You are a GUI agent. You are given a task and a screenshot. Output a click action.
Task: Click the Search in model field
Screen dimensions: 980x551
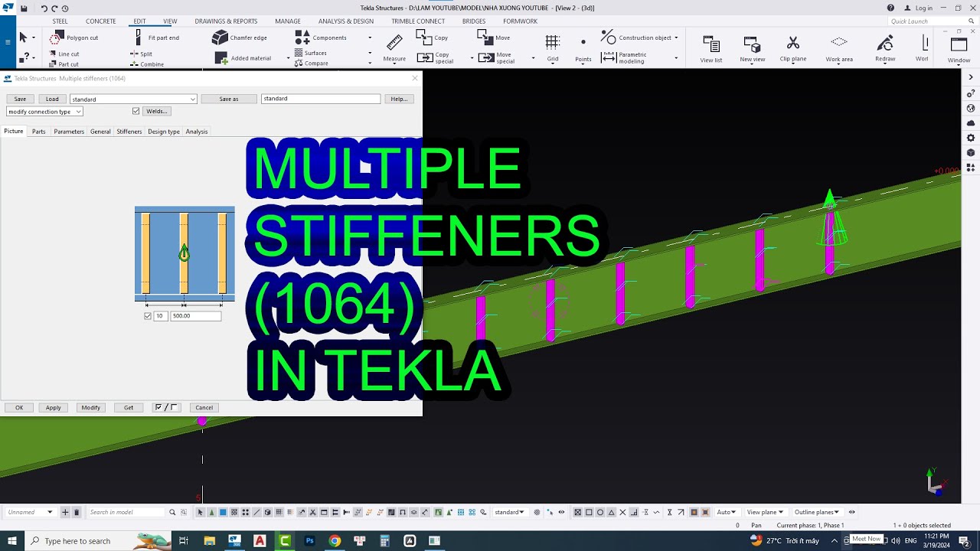[126, 512]
